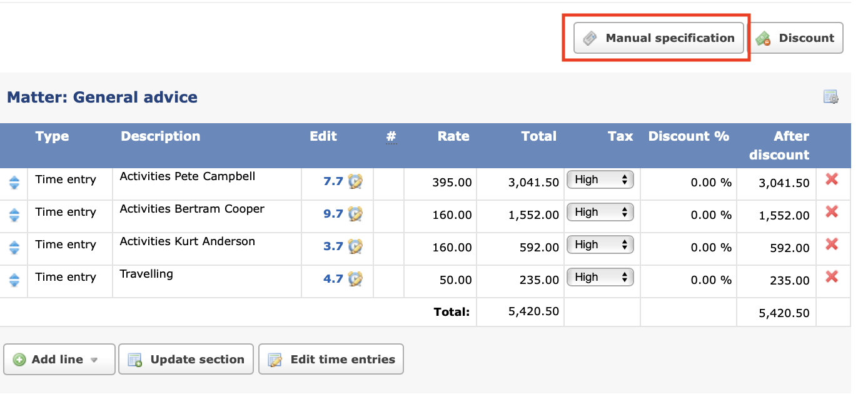Edit hours 3.7 for Kurt Anderson

pyautogui.click(x=333, y=246)
